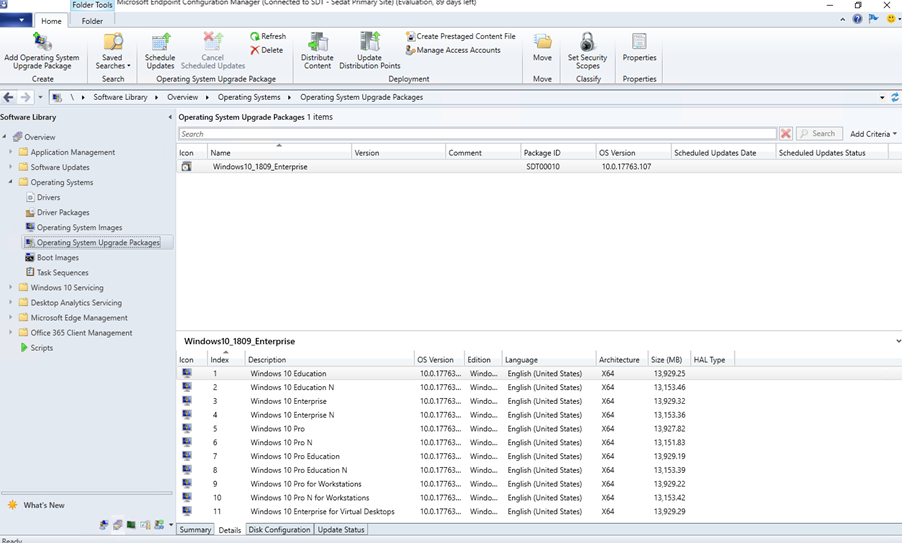This screenshot has height=543, width=902.
Task: Open Properties from the ribbon
Action: [x=639, y=47]
